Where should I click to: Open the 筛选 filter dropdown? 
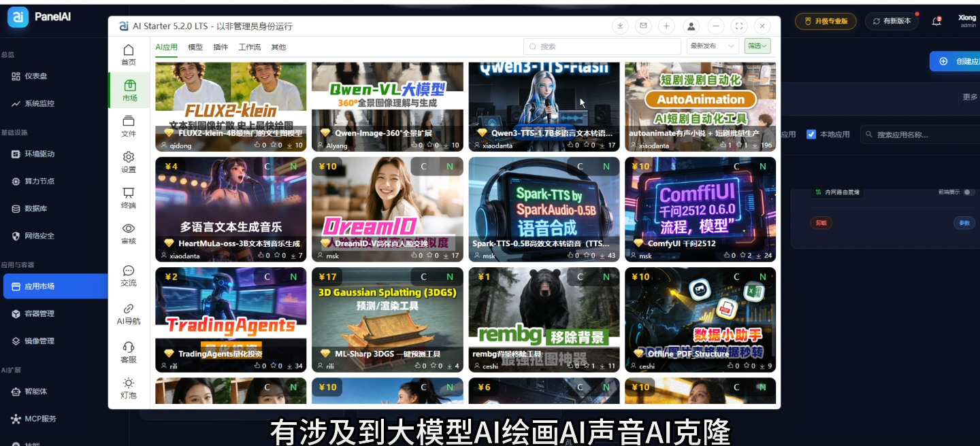tap(757, 46)
